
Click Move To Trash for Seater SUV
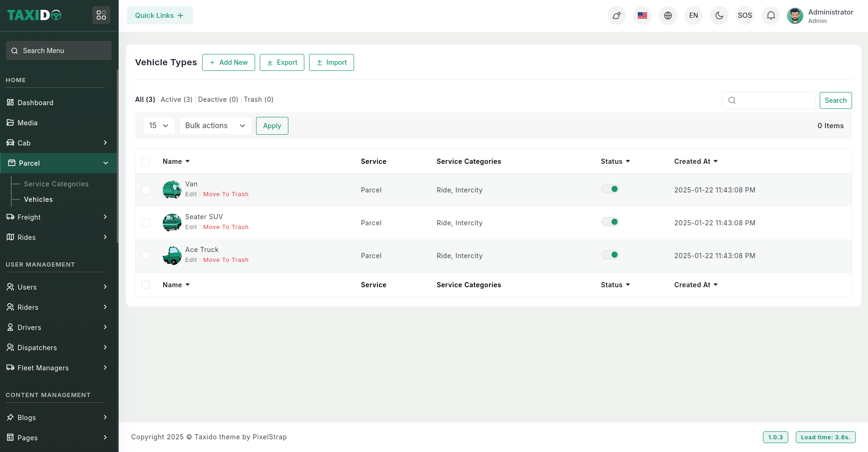pyautogui.click(x=226, y=227)
